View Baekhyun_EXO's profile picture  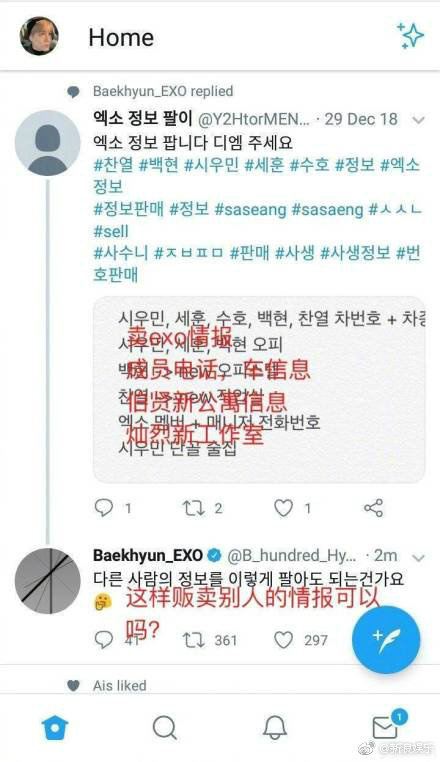(48, 581)
